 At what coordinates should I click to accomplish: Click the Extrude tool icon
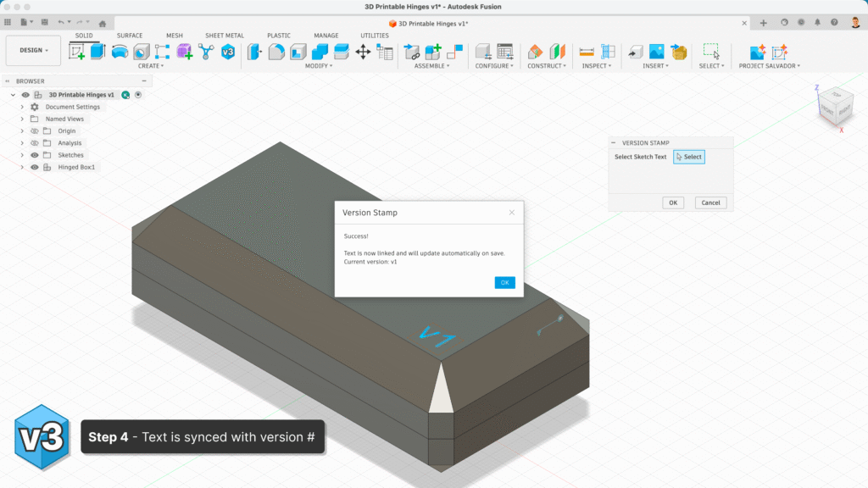tap(98, 52)
